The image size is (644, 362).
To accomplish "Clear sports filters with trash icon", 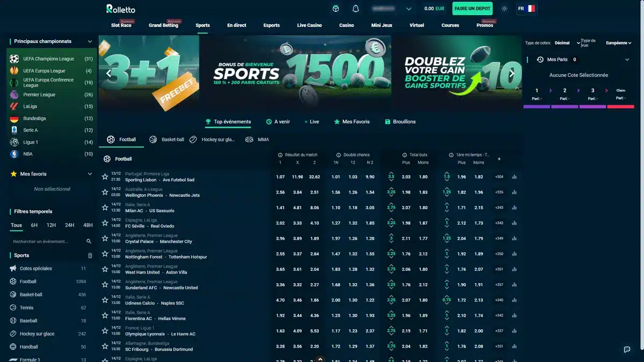I will pyautogui.click(x=90, y=256).
